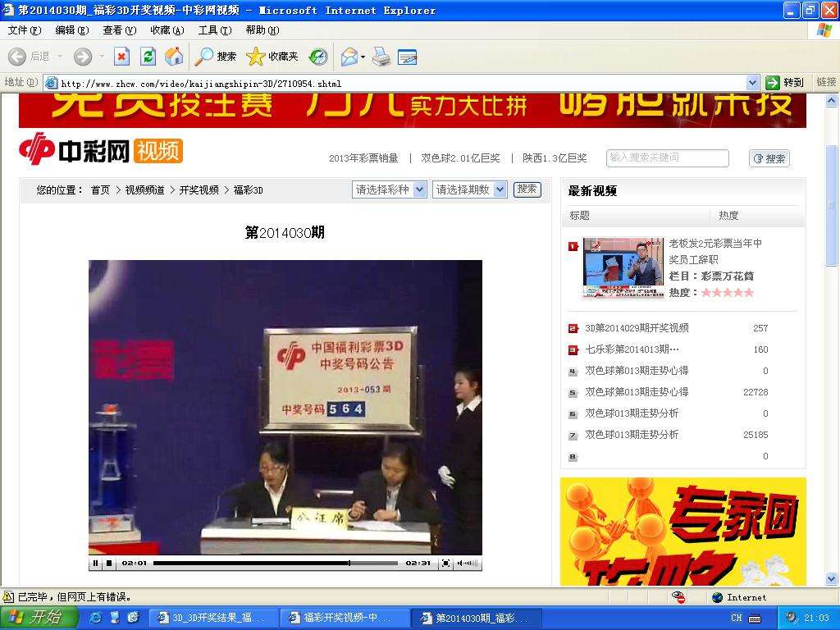
Task: Go to 开奖视频 breadcrumb link
Action: (199, 189)
